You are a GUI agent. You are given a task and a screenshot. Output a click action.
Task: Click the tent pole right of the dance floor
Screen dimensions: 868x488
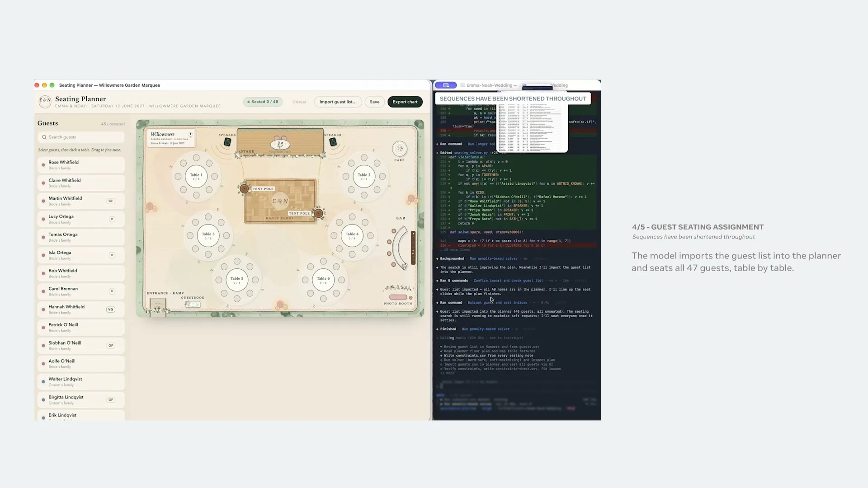pos(319,213)
